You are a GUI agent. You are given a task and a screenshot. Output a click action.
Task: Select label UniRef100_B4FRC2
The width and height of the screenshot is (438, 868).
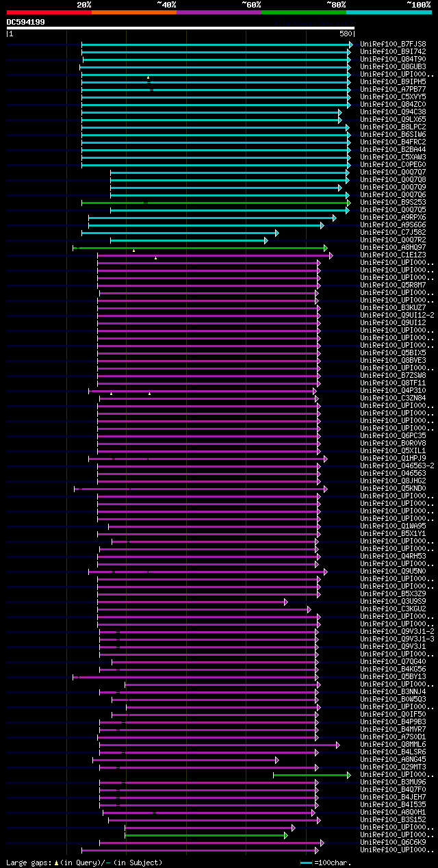[393, 142]
